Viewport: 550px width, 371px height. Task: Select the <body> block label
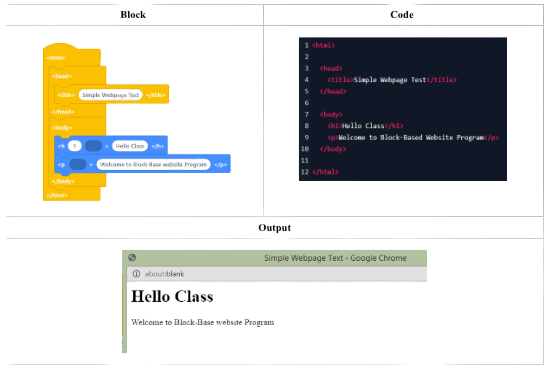[x=62, y=128]
